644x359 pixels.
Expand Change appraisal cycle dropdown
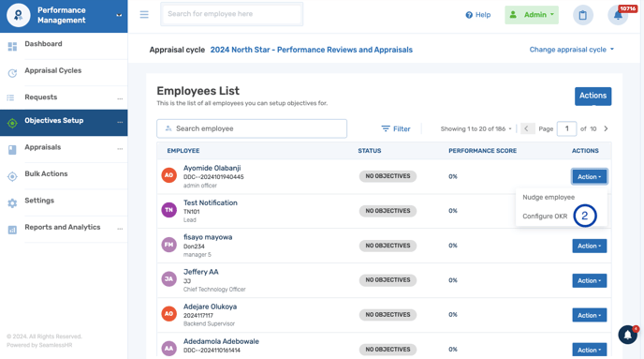point(571,50)
